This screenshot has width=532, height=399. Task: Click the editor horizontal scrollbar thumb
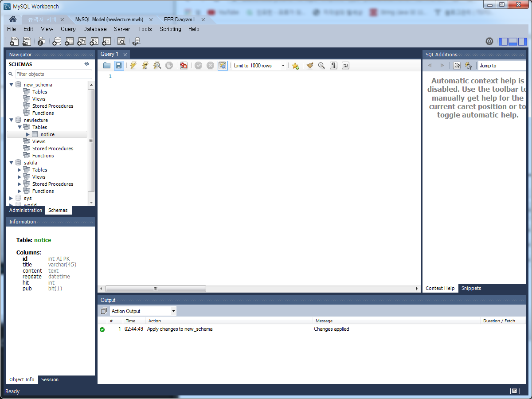click(156, 289)
